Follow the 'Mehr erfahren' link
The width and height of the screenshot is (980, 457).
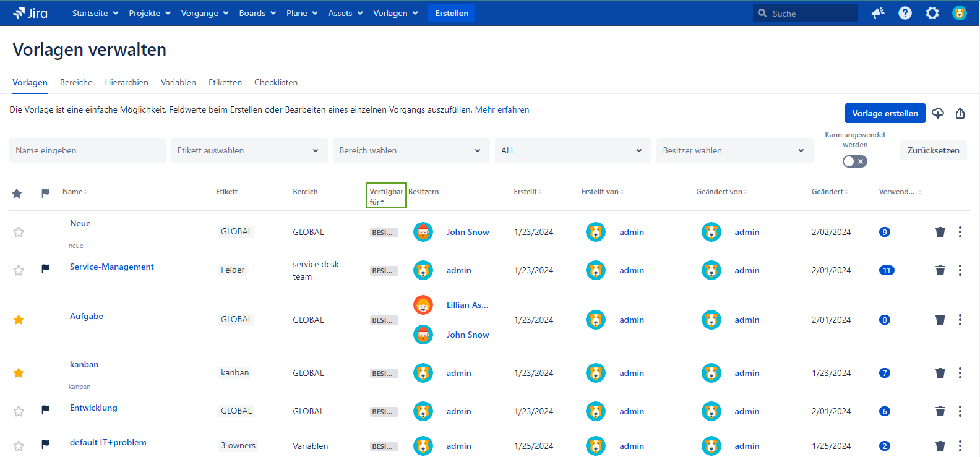tap(502, 109)
